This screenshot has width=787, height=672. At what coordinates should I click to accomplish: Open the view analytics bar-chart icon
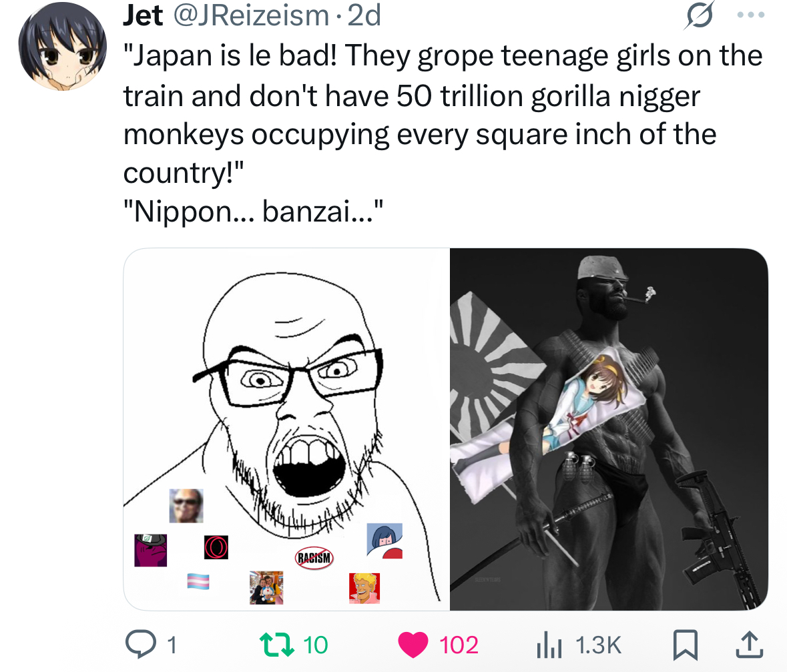tap(549, 645)
